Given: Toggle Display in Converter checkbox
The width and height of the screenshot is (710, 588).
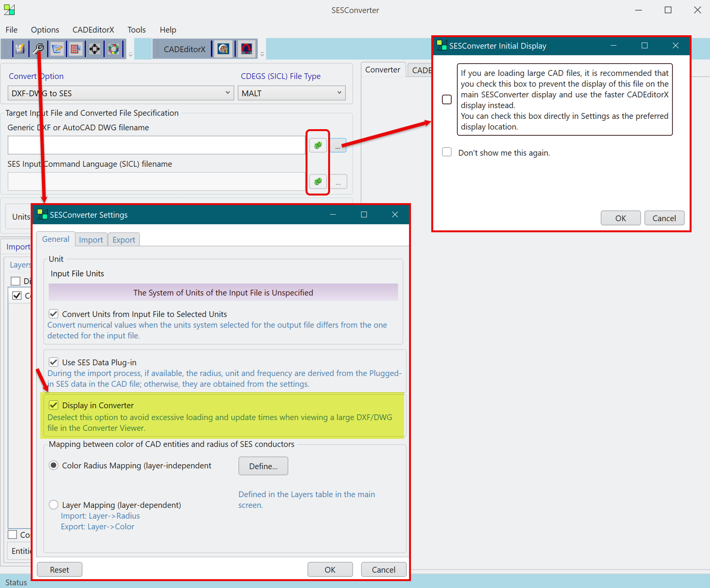Looking at the screenshot, I should coord(53,405).
